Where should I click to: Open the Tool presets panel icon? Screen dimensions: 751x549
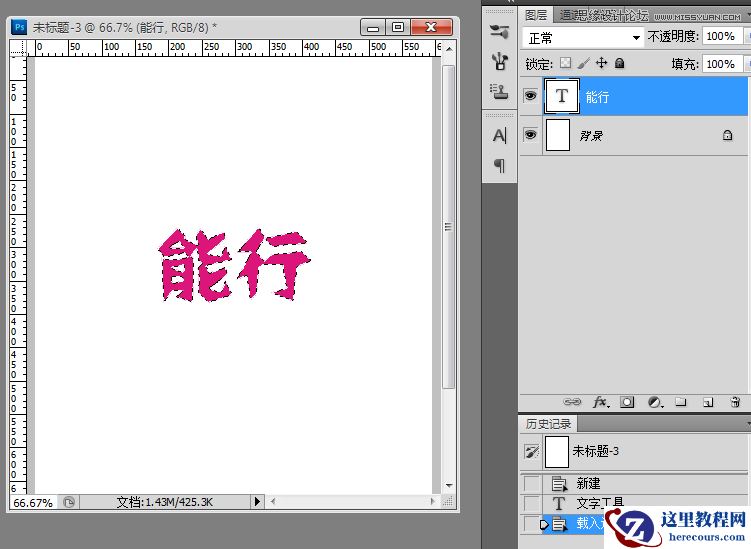coord(499,61)
